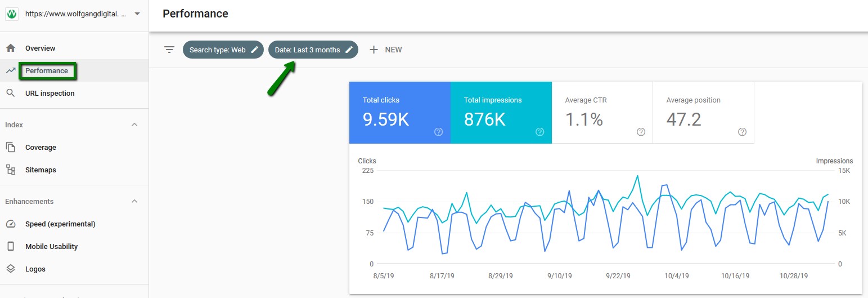Click the Logos layers icon
The width and height of the screenshot is (868, 298).
(x=11, y=269)
